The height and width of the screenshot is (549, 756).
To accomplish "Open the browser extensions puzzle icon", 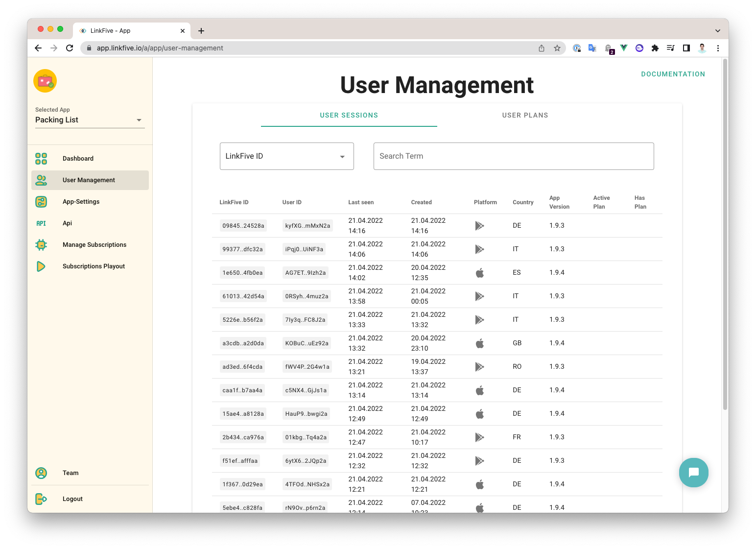I will click(x=655, y=48).
